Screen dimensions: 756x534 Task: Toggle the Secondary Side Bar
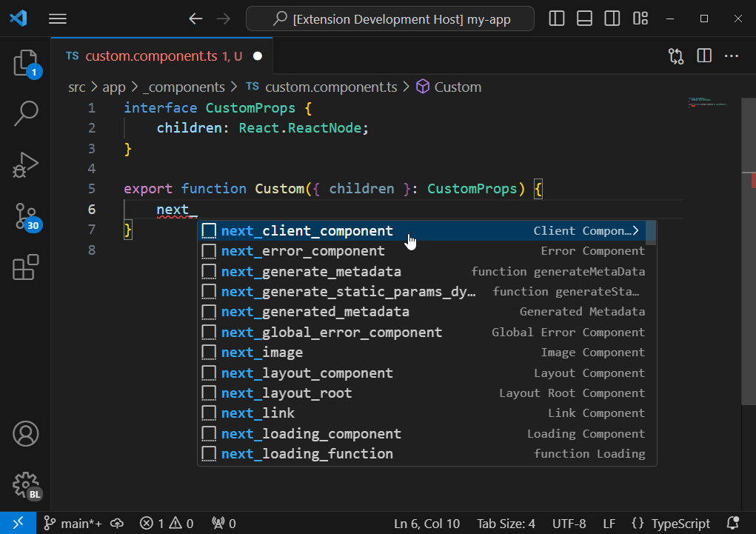612,18
